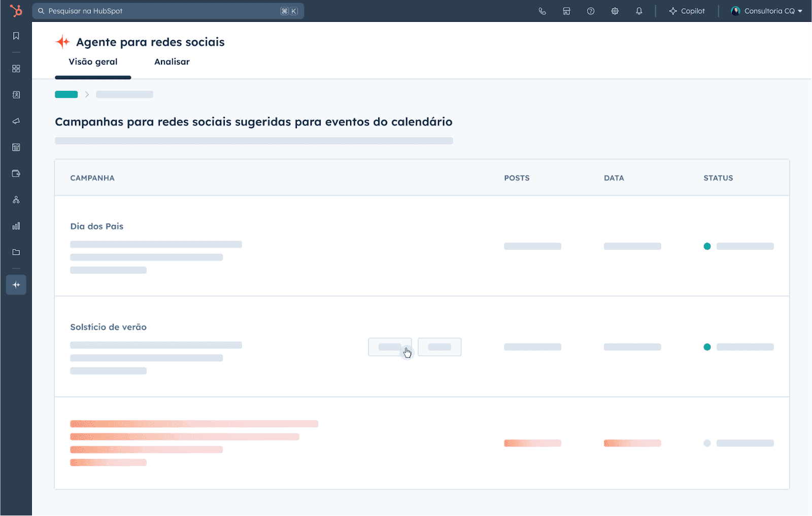Image resolution: width=812 pixels, height=516 pixels.
Task: Click the STATUS column header
Action: (x=718, y=178)
